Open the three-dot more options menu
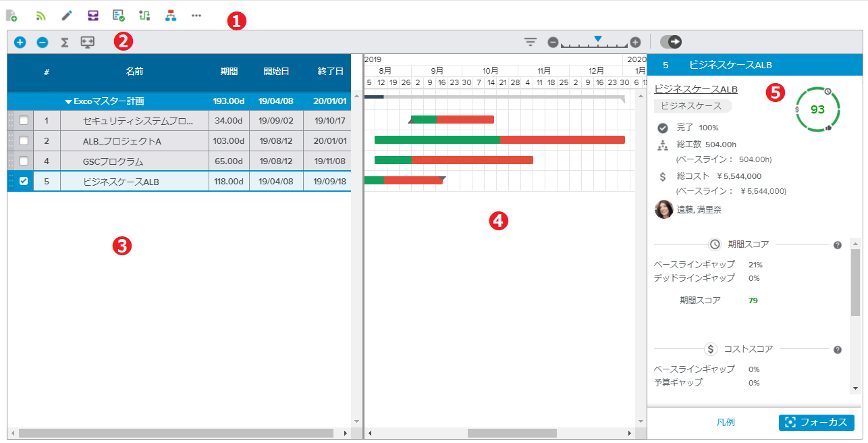Image resolution: width=868 pixels, height=443 pixels. pos(196,15)
